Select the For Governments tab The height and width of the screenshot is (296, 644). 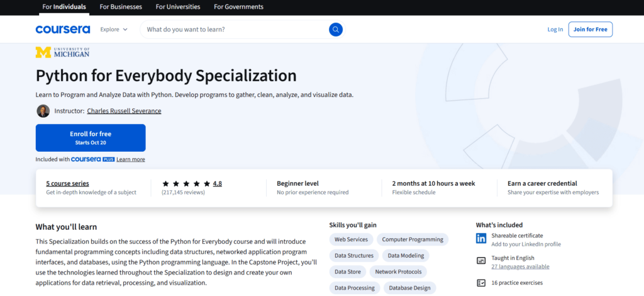coord(238,7)
